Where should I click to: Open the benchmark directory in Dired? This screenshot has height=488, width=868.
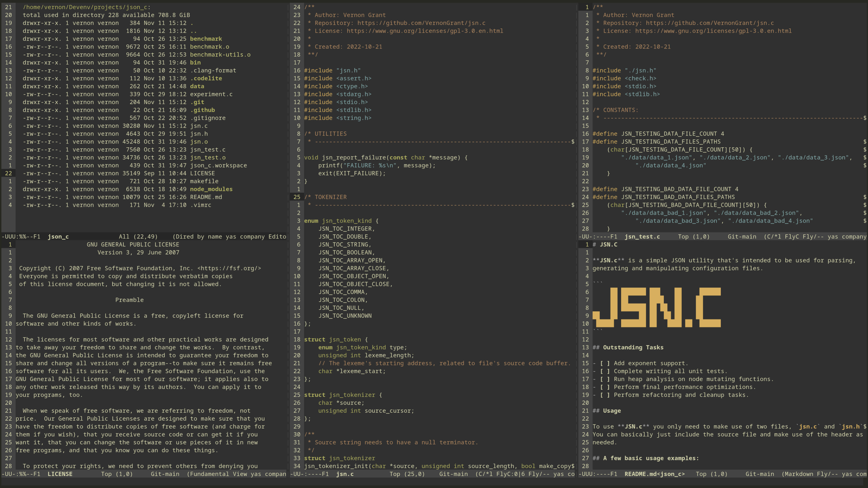(205, 39)
